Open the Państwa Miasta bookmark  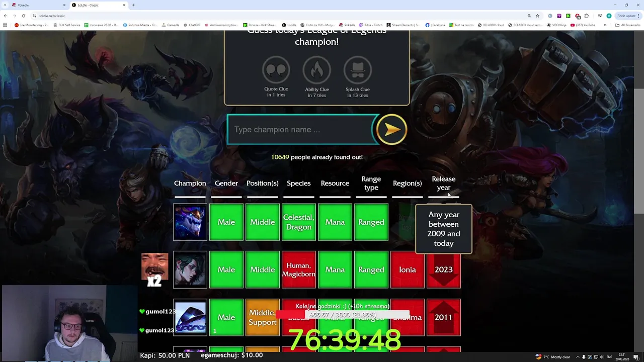pos(139,25)
